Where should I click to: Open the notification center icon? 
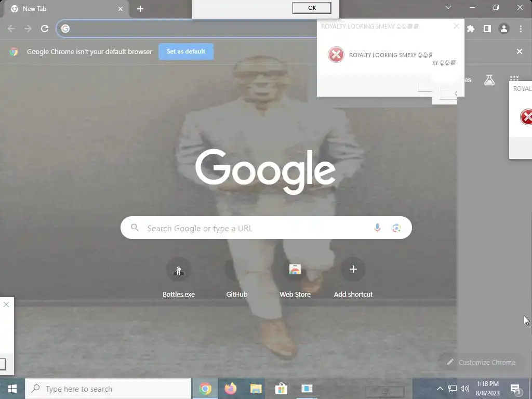coord(515,389)
